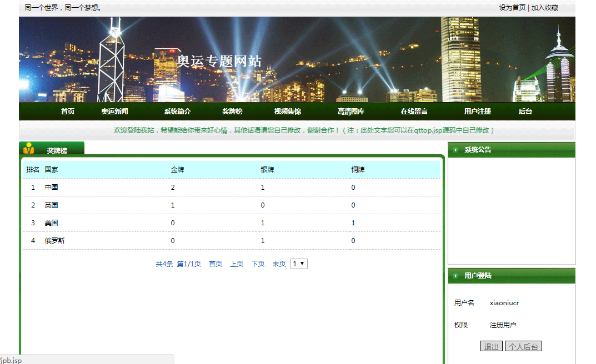Open 视频集锦 menu item
The width and height of the screenshot is (596, 364).
[287, 111]
